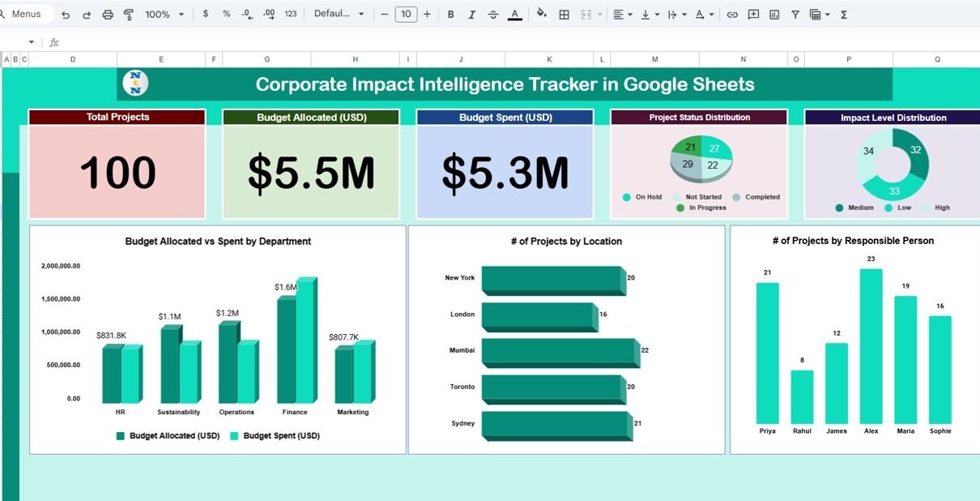Open the 123 number format menu
The height and width of the screenshot is (501, 980).
pyautogui.click(x=291, y=15)
